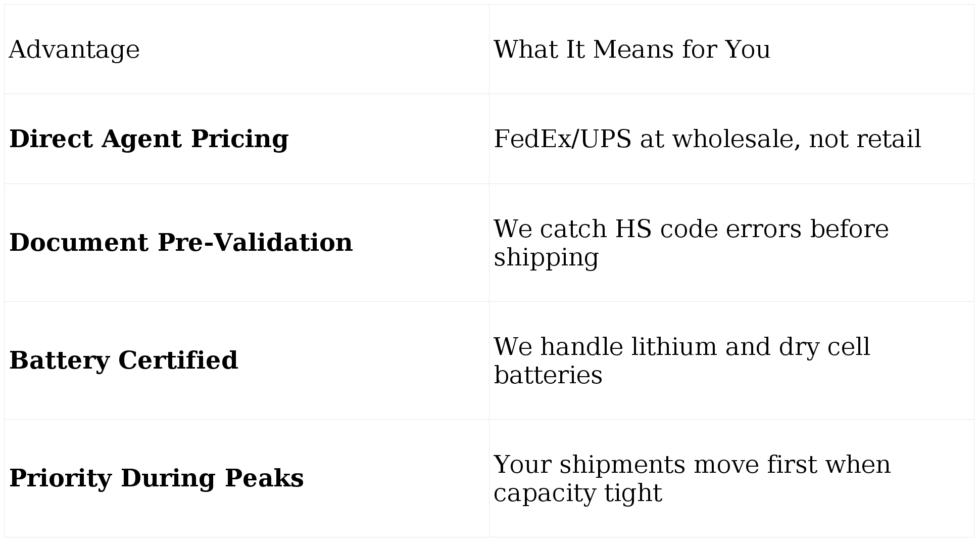Click the word "errors" in document row
Image resolution: width=980 pixels, height=541 pixels.
click(763, 229)
